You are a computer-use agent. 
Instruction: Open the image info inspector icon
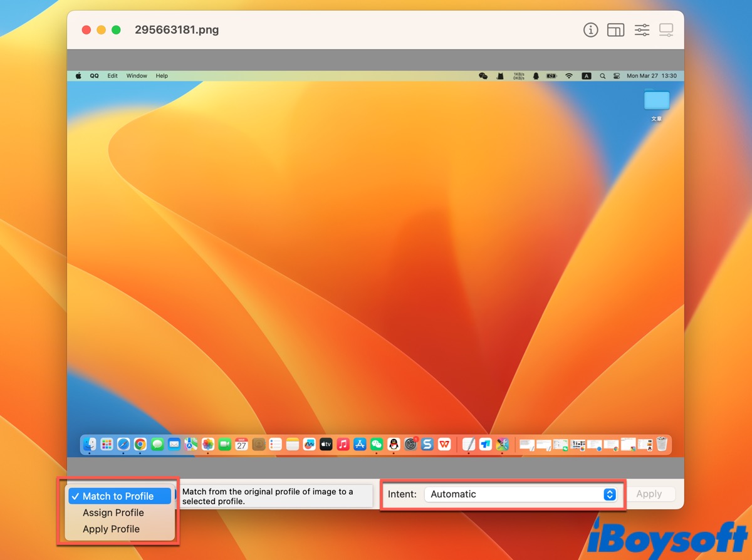pyautogui.click(x=590, y=30)
